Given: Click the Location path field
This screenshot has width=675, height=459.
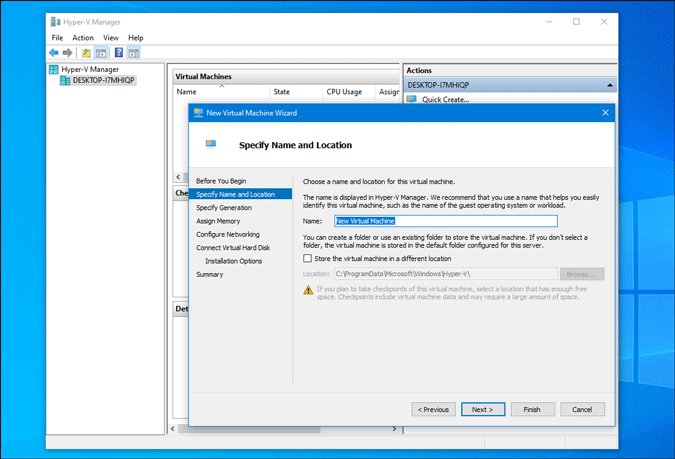Looking at the screenshot, I should click(446, 274).
